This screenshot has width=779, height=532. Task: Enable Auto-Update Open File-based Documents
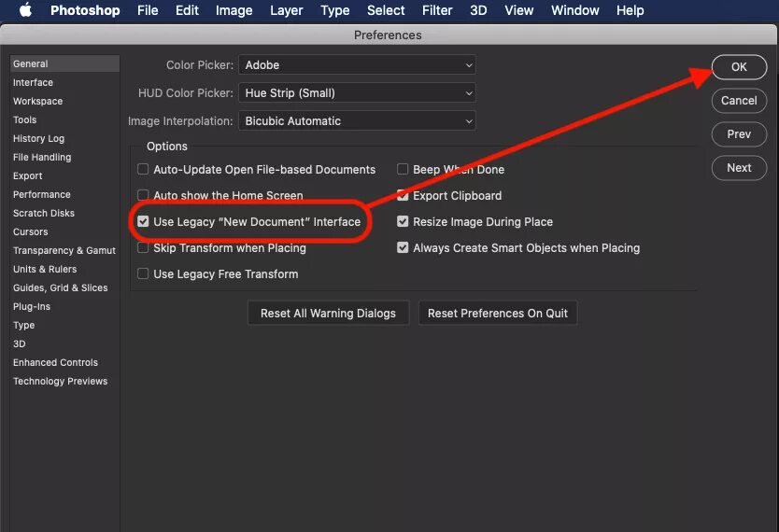coord(143,169)
